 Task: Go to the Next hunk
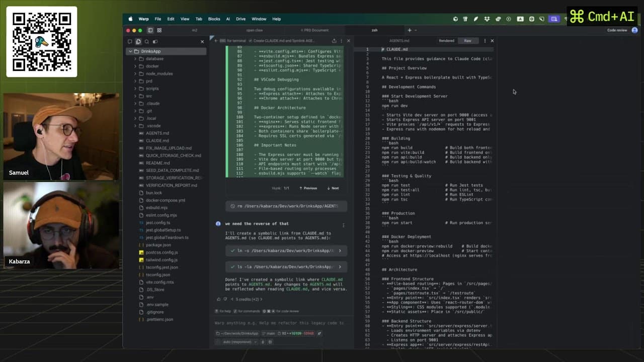tap(333, 188)
